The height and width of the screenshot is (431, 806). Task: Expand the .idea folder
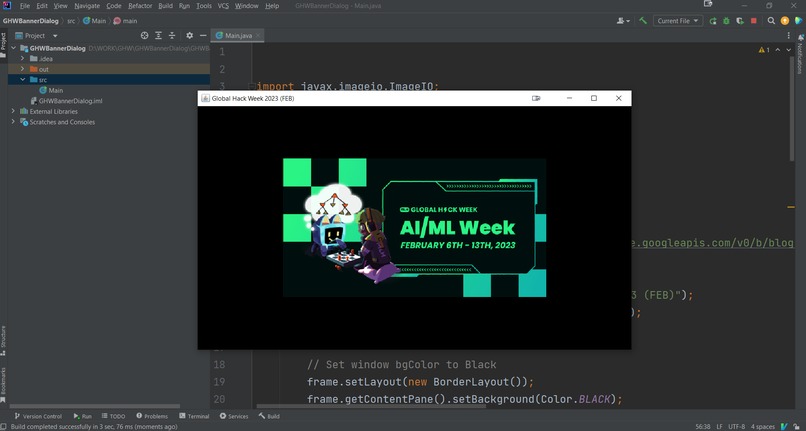tap(23, 59)
